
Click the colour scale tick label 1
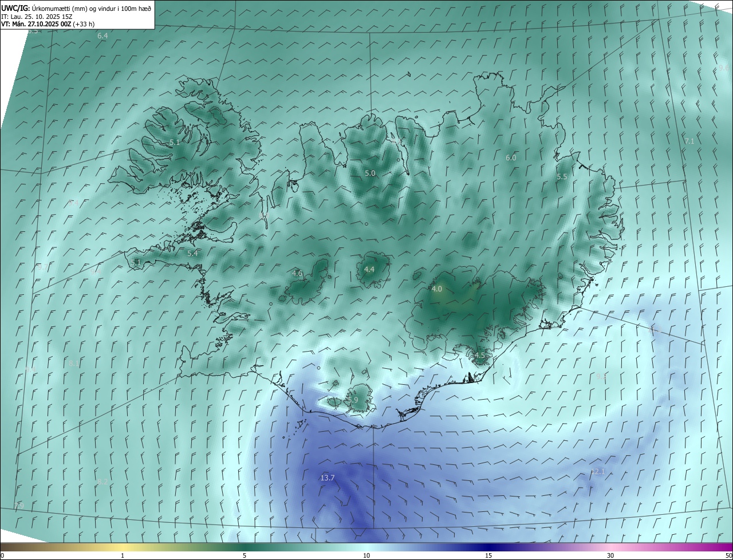pyautogui.click(x=123, y=555)
